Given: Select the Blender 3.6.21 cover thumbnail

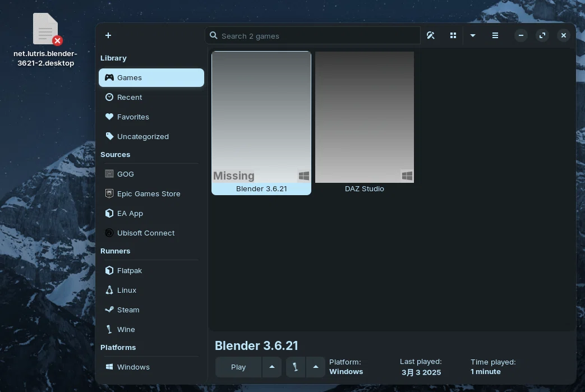Looking at the screenshot, I should [261, 117].
